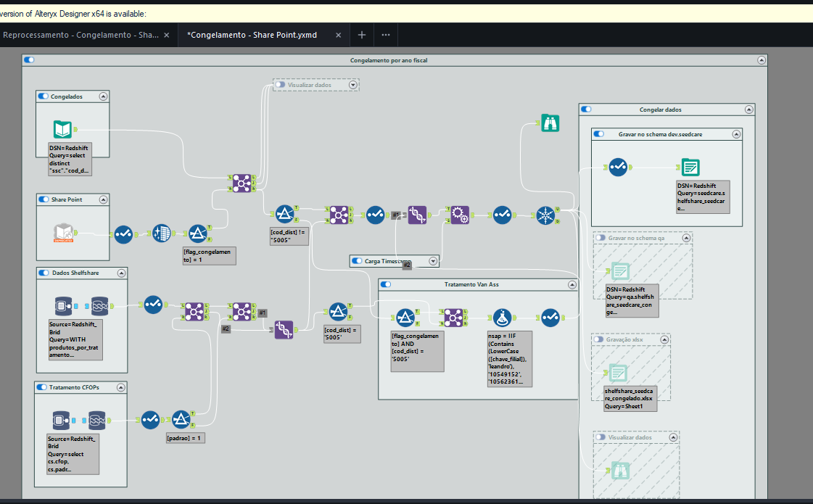Select the Filter tool labeled [flag_congelamento] = 1
813x504 pixels.
tap(197, 234)
